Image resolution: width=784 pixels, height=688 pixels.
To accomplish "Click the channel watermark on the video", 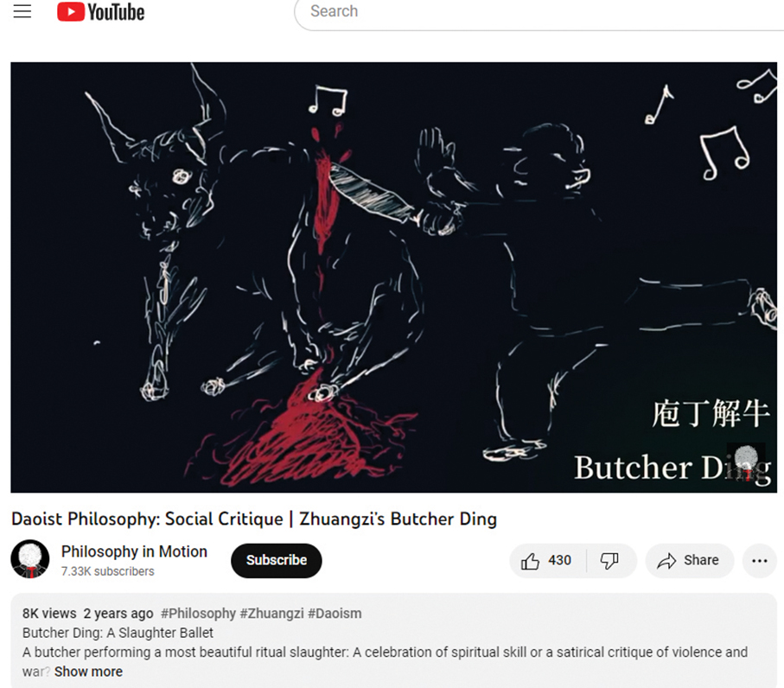I will pos(746,462).
